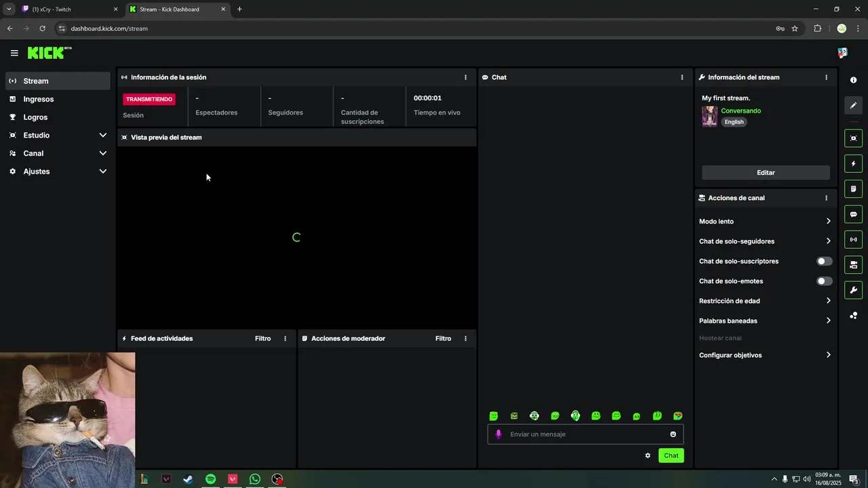Image resolution: width=868 pixels, height=488 pixels.
Task: Toggle the broadcast session info widget icon
Action: point(853,239)
